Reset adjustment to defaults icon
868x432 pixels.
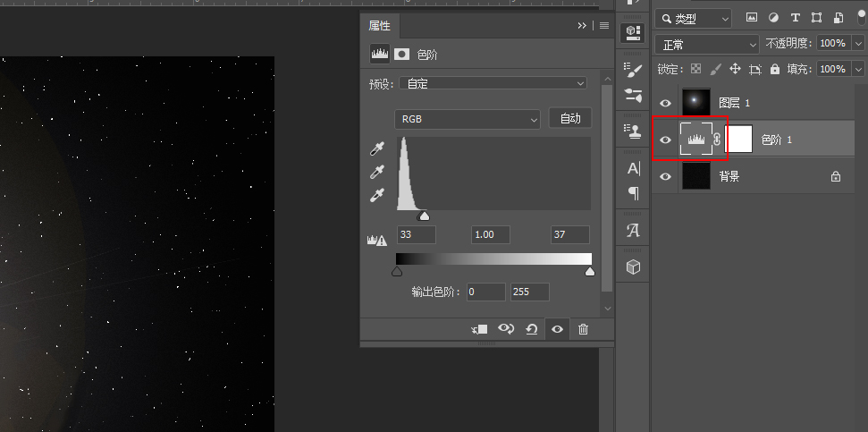click(531, 329)
